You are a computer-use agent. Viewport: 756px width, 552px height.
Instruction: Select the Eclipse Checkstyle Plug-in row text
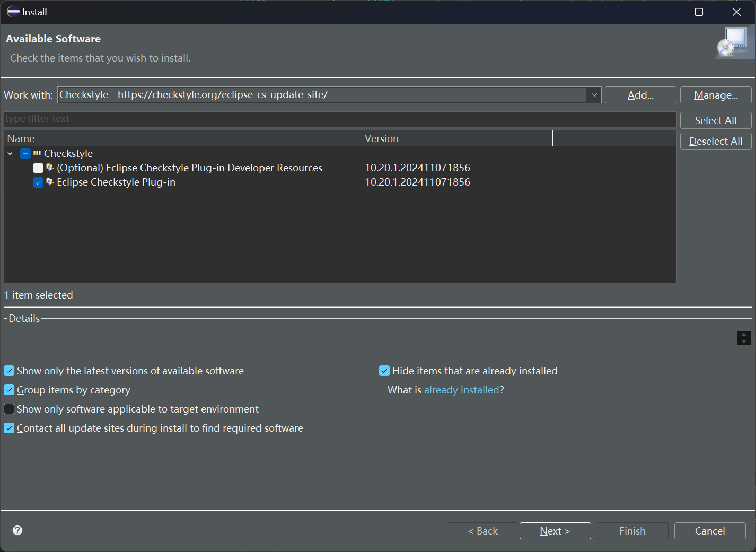[x=116, y=182]
